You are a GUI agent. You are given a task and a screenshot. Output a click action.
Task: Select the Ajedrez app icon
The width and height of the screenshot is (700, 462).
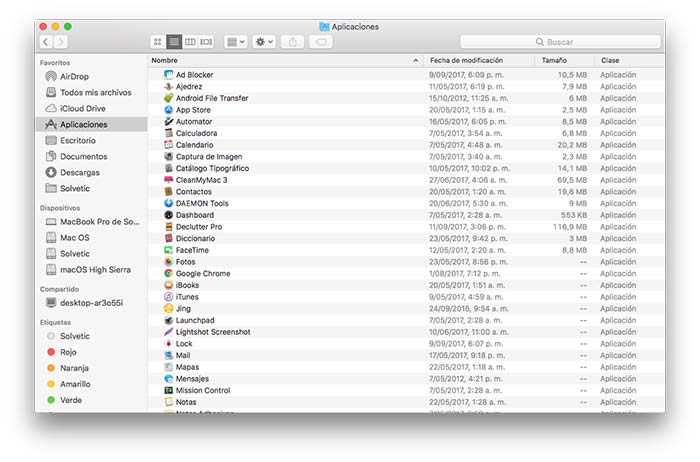pos(168,86)
